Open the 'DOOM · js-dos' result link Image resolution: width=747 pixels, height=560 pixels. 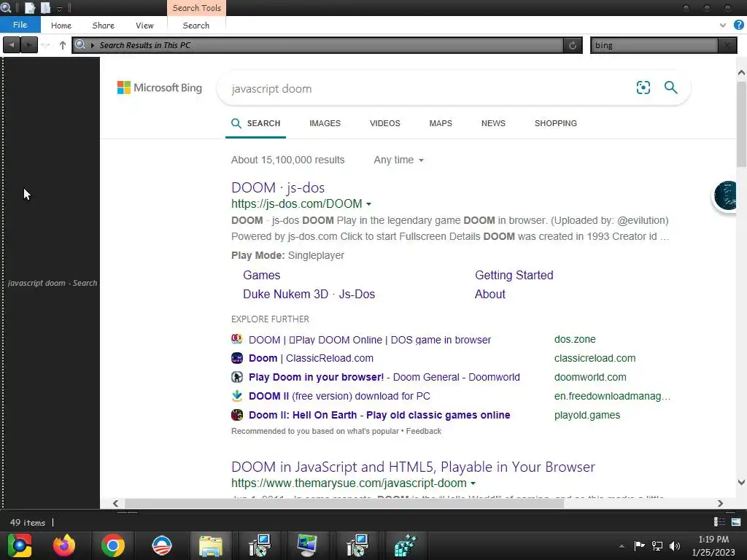(x=278, y=187)
